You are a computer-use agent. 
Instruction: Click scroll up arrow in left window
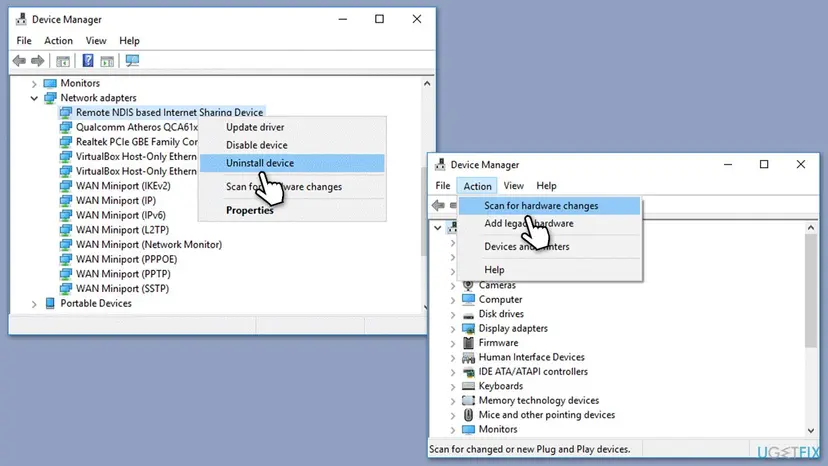tap(427, 83)
